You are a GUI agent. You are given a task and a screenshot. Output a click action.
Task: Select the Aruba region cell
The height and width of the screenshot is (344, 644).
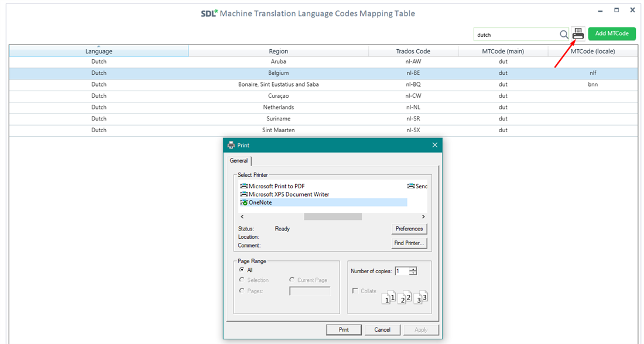279,61
